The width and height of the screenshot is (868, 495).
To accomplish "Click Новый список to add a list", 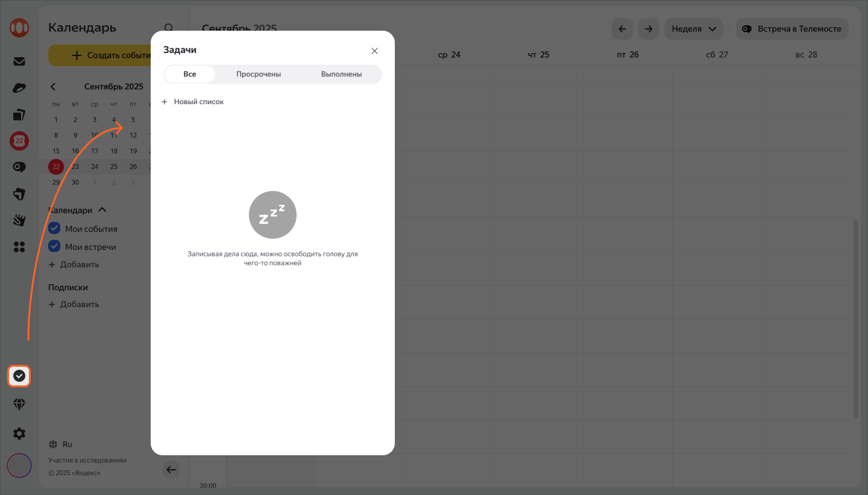I will pos(193,102).
